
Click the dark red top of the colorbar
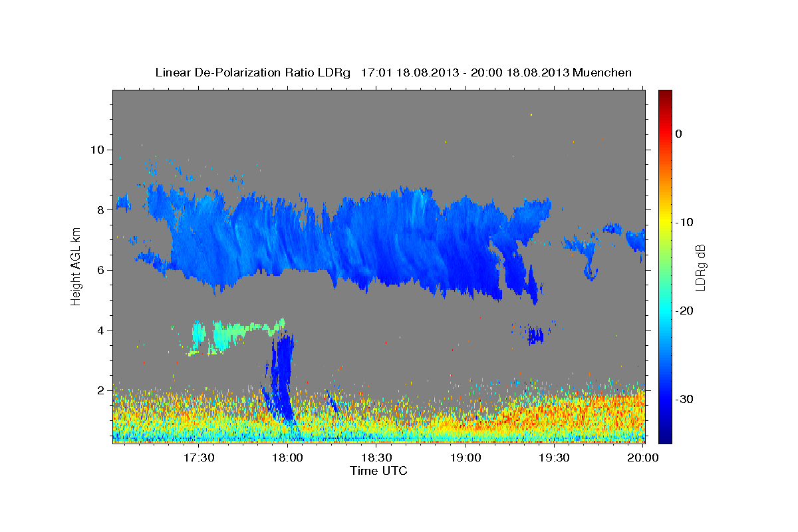pyautogui.click(x=665, y=94)
